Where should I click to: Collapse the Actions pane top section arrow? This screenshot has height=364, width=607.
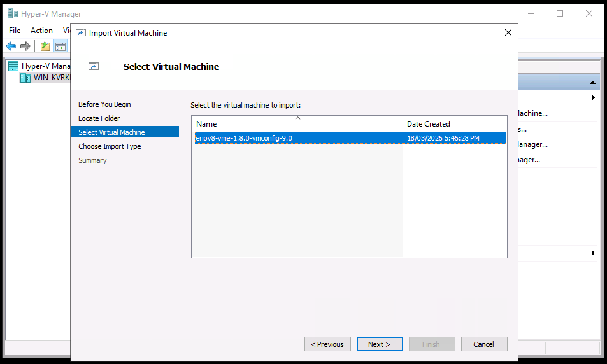point(592,82)
